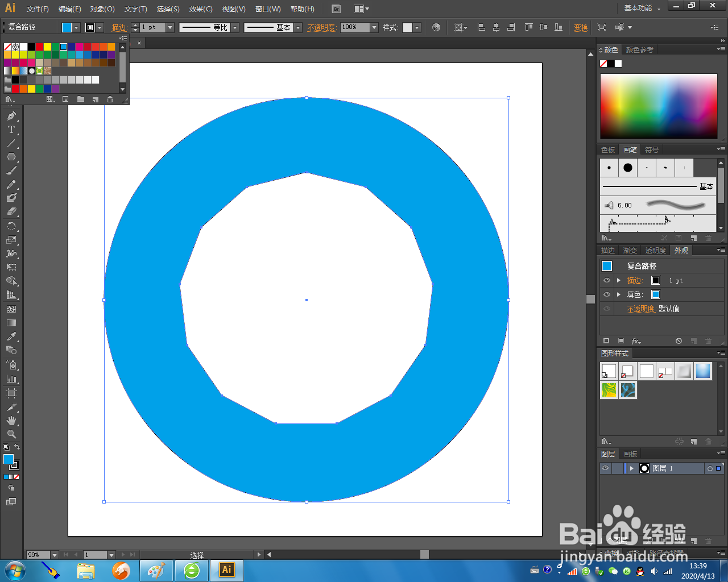
Task: Select the Paintbrush tool
Action: pyautogui.click(x=11, y=171)
